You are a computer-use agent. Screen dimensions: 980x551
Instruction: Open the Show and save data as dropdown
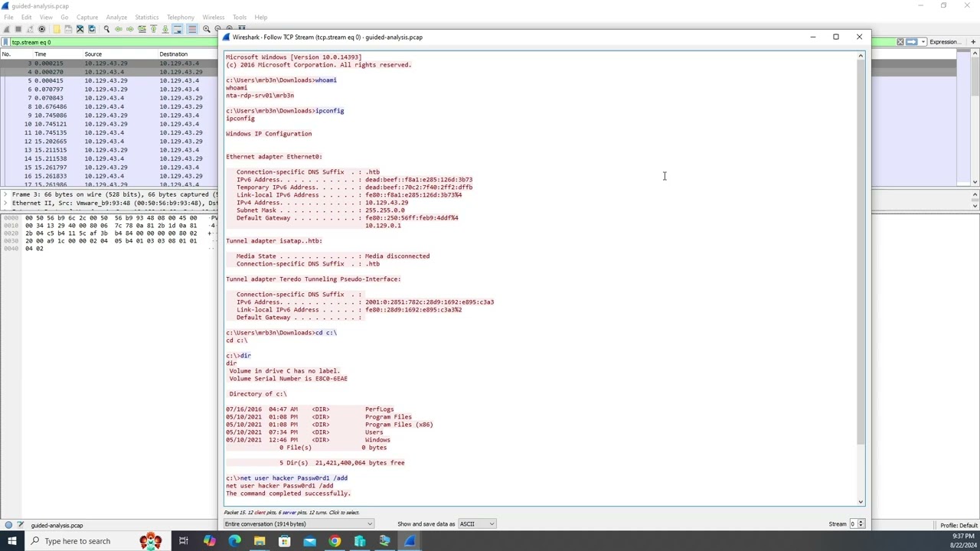point(476,524)
